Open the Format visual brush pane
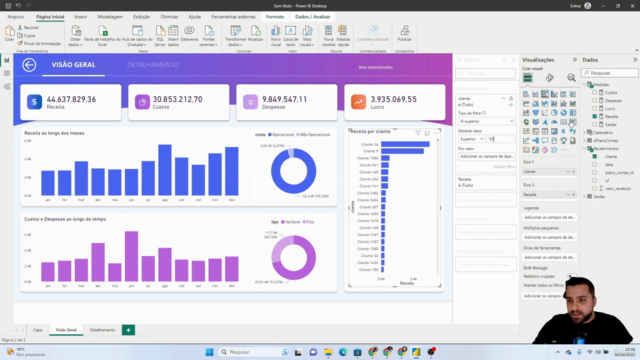 (550, 78)
